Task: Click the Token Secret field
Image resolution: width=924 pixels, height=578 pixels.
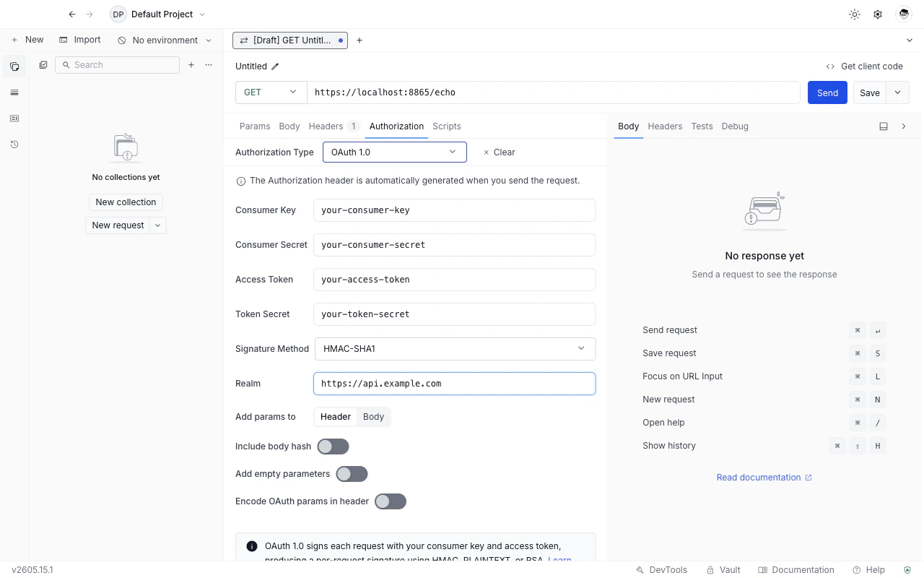Action: 455,314
